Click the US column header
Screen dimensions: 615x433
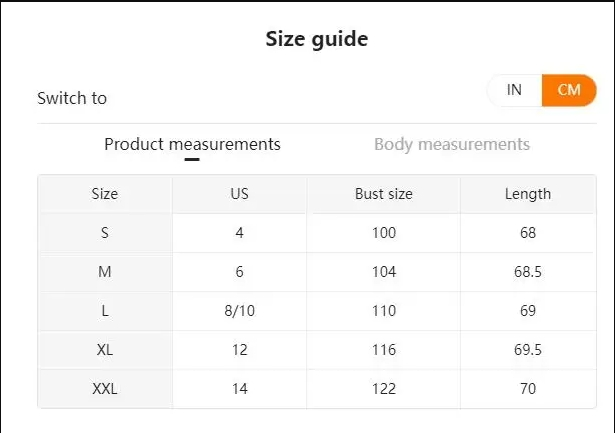pos(239,194)
